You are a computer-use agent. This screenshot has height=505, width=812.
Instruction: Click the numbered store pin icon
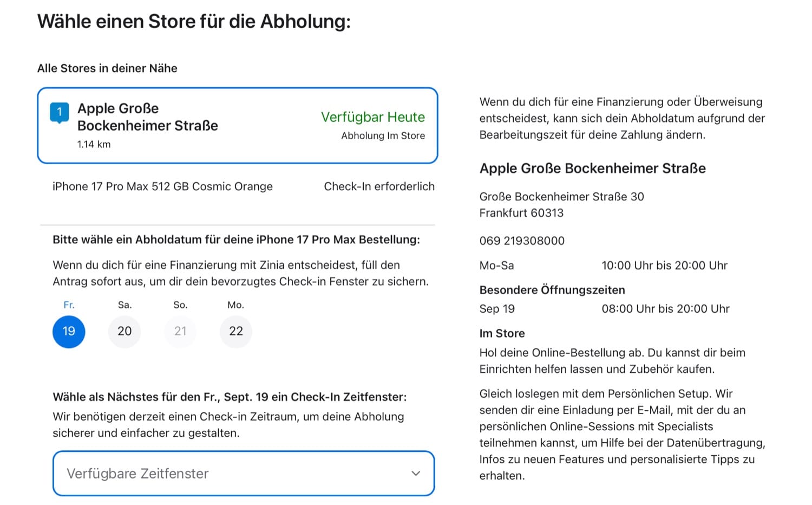point(59,113)
